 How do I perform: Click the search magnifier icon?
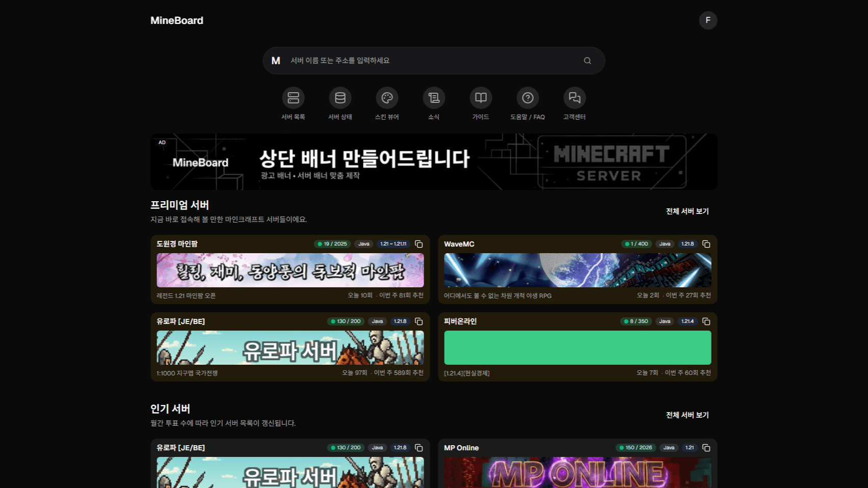[x=587, y=60]
